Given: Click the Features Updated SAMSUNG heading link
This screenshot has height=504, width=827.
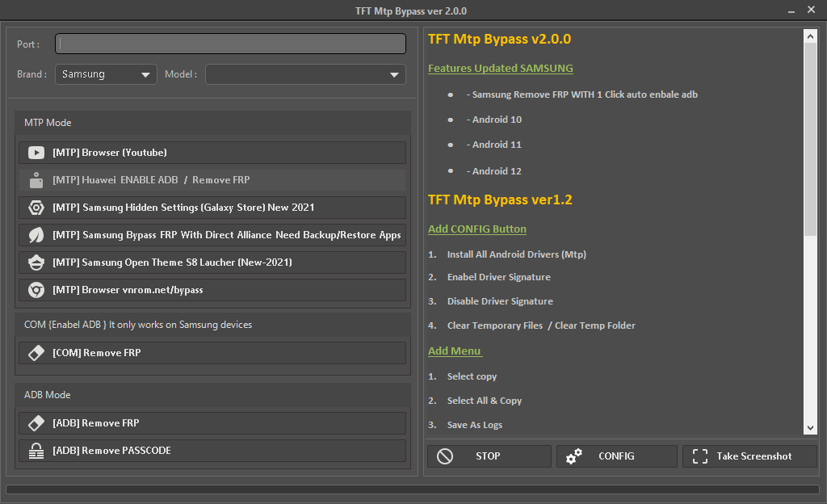Looking at the screenshot, I should click(501, 68).
